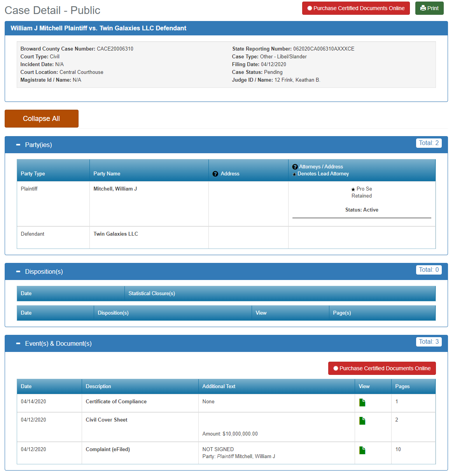
Task: Click top Purchase Certified Documents Online button
Action: pyautogui.click(x=356, y=8)
